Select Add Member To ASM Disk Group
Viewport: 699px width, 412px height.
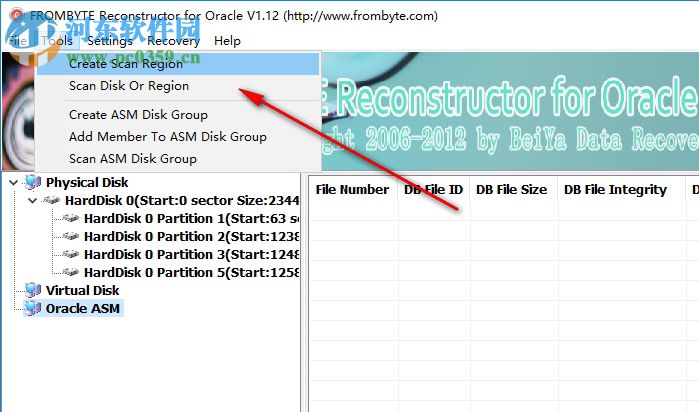178,136
